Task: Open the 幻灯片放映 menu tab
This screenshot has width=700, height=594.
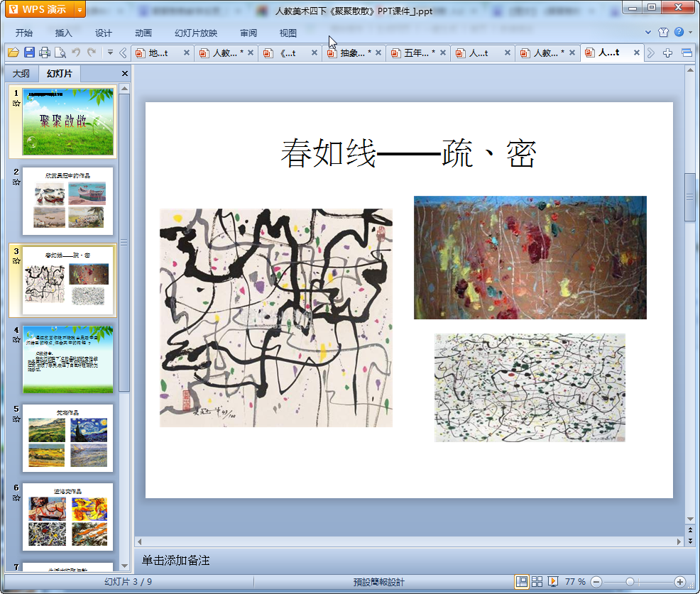Action: 196,33
